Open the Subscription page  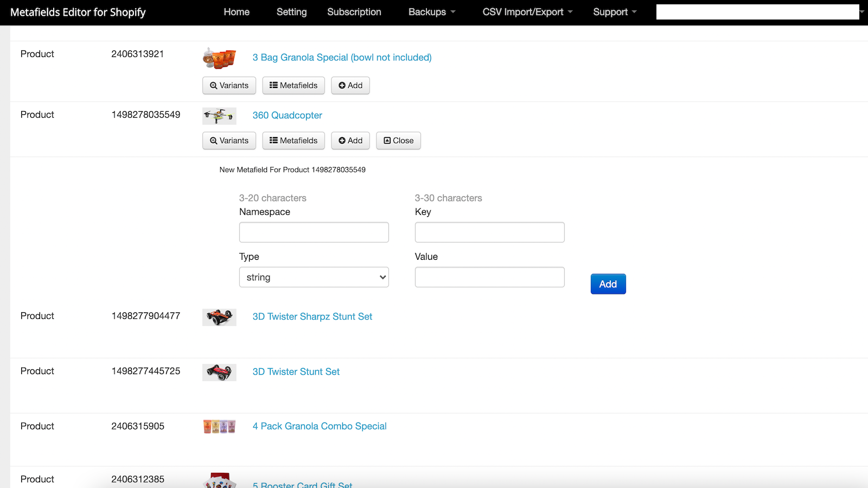point(354,11)
